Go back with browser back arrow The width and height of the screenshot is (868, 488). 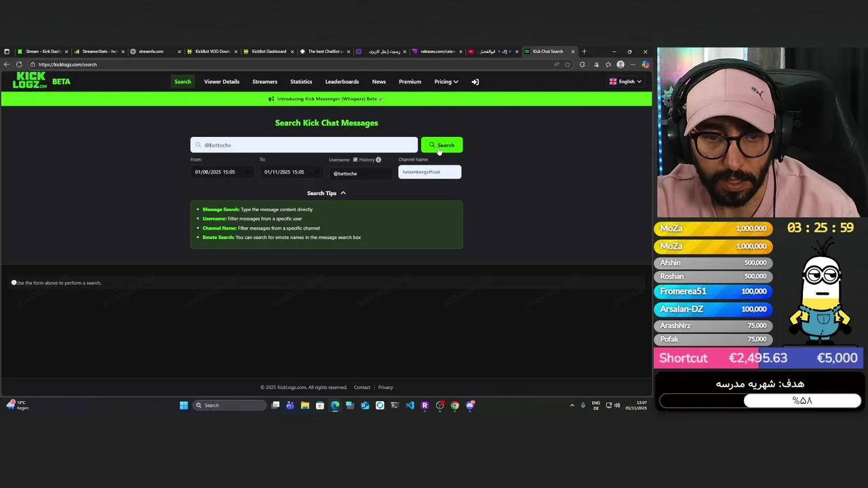point(7,64)
